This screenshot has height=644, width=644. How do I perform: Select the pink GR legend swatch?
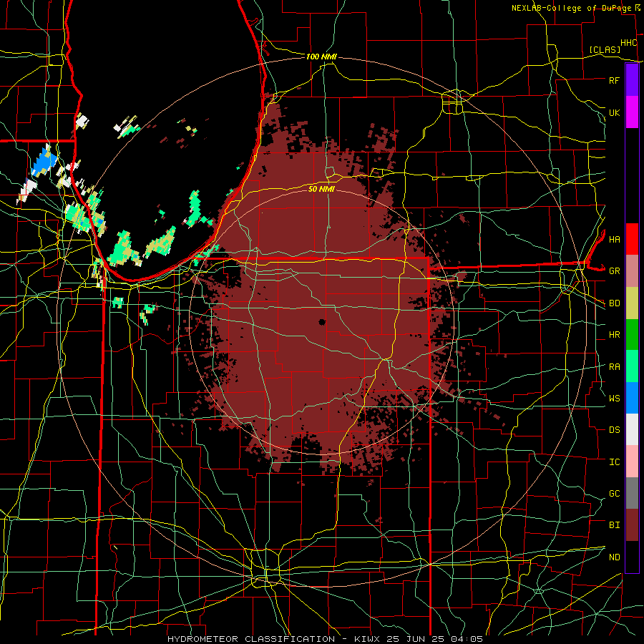(632, 270)
